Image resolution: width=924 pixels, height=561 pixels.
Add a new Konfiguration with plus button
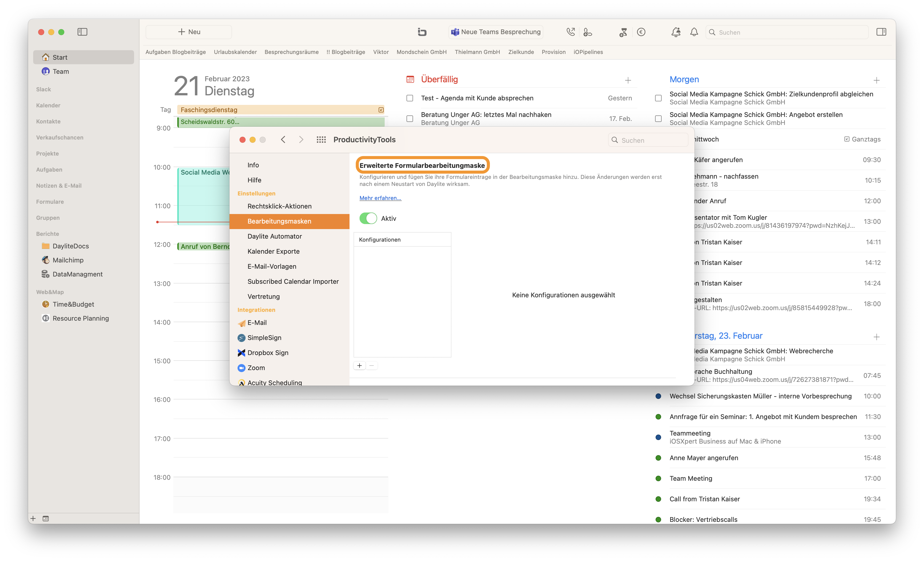359,366
